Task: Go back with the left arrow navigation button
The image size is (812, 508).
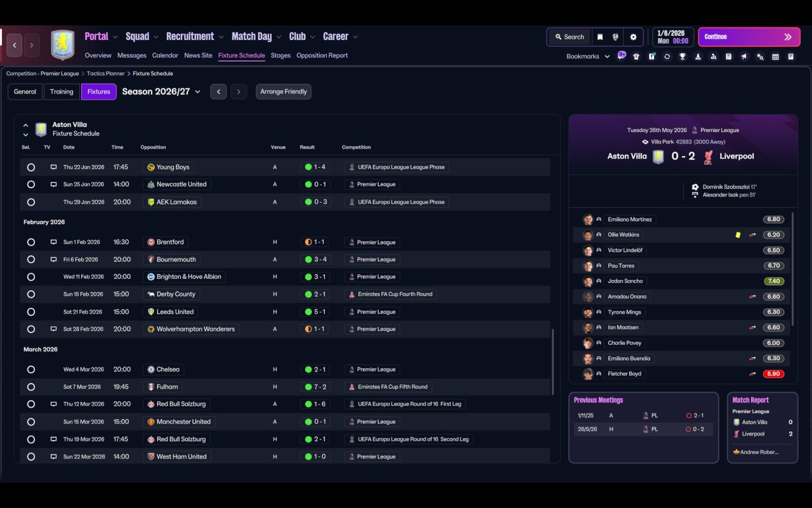Action: [x=15, y=45]
